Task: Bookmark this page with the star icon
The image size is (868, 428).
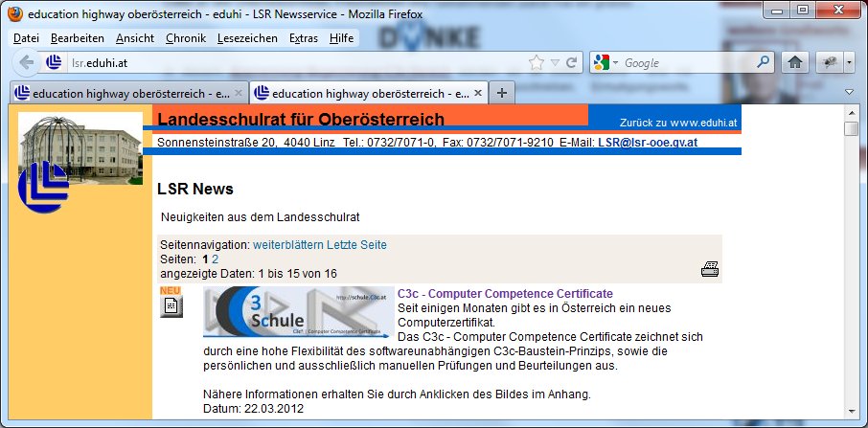Action: (x=537, y=63)
